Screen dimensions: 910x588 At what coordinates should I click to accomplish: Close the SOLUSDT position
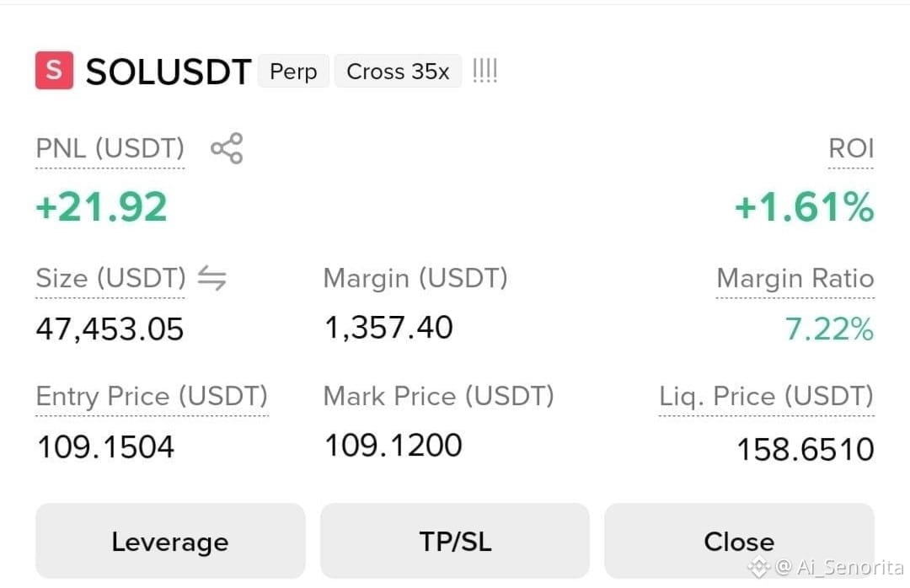739,541
